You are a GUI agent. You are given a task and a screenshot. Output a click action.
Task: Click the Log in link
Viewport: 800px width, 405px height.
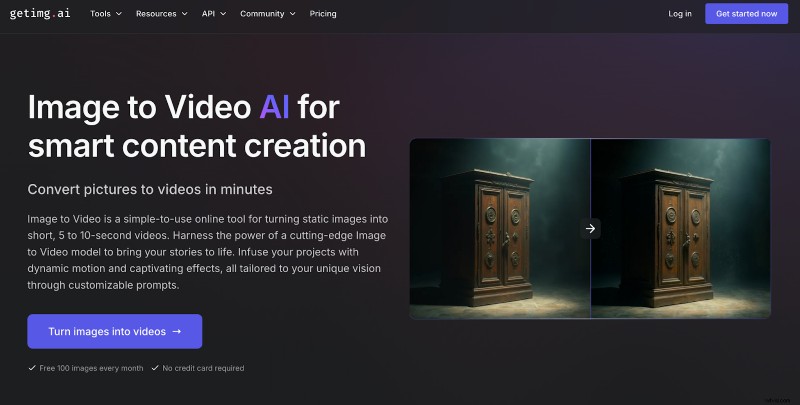pyautogui.click(x=680, y=14)
